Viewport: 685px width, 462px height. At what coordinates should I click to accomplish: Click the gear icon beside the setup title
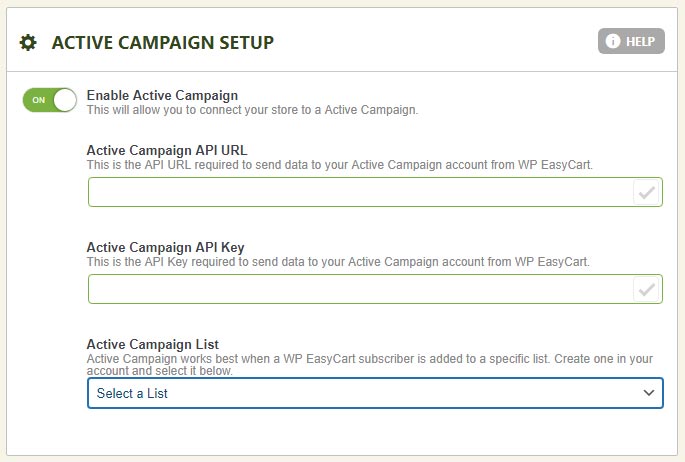[28, 42]
